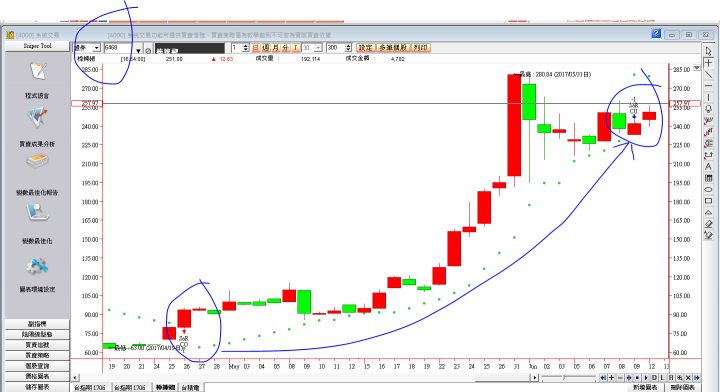Click the 'X' button in bottom toolbar
This screenshot has width=720, height=392.
click(x=688, y=378)
